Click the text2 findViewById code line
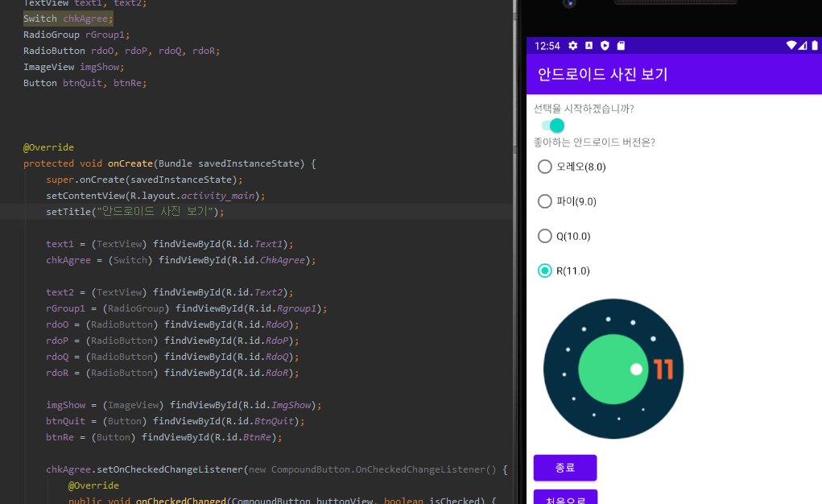 [170, 292]
